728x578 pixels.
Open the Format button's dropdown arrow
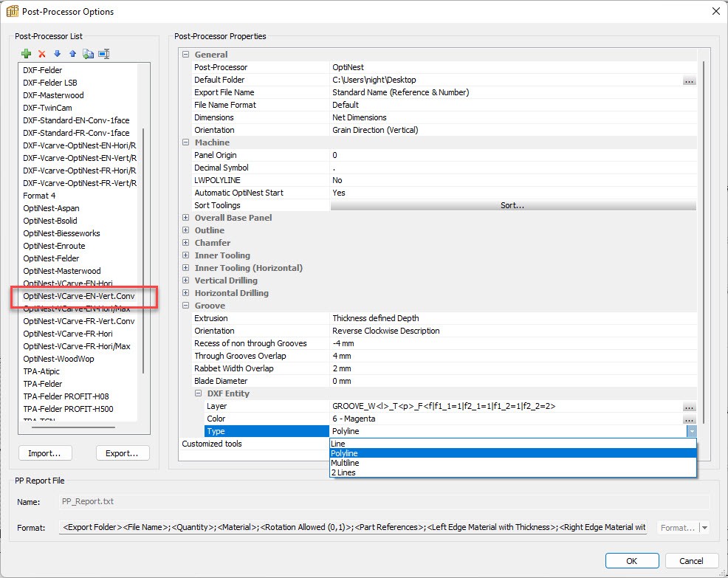705,527
